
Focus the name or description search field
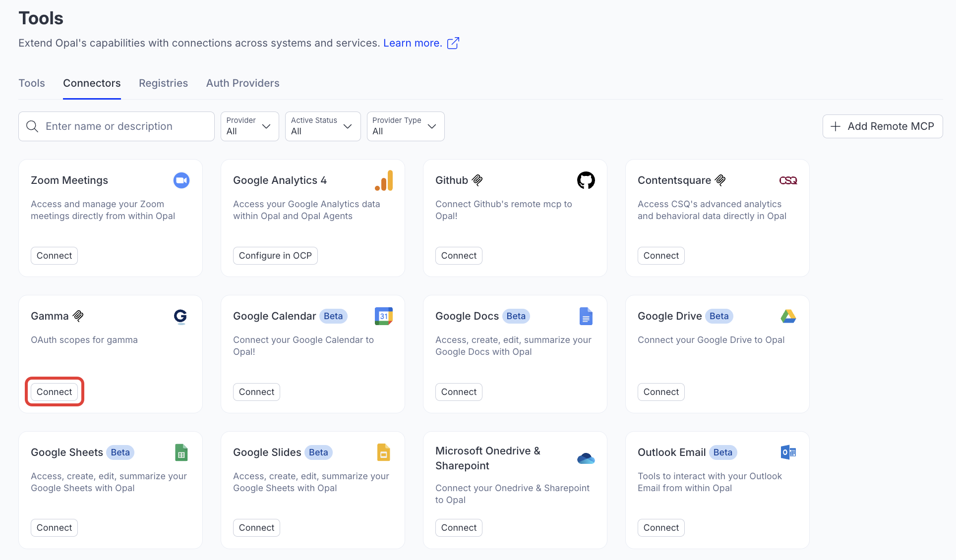pos(117,126)
